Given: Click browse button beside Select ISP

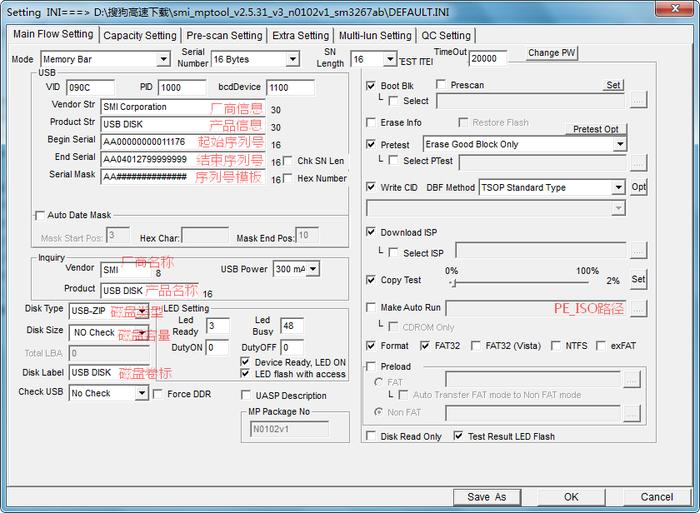Looking at the screenshot, I should coord(638,251).
